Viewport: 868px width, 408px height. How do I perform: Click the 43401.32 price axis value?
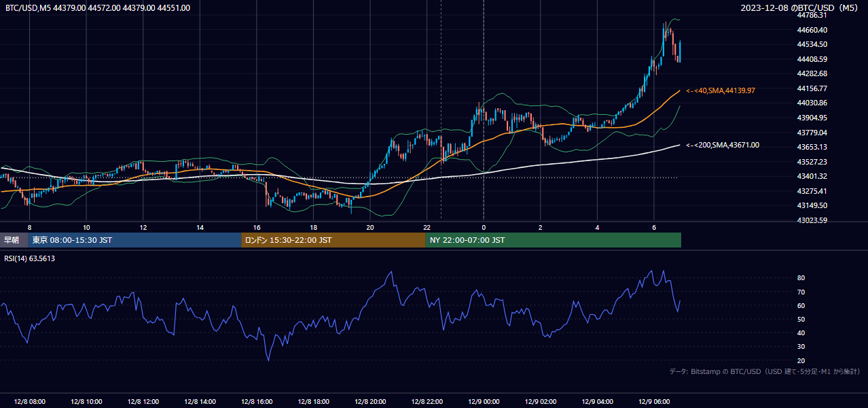click(x=813, y=176)
